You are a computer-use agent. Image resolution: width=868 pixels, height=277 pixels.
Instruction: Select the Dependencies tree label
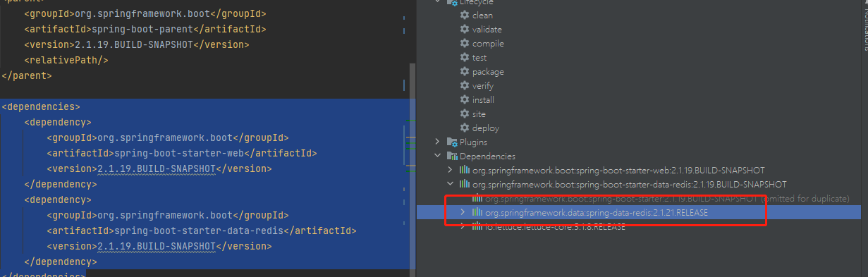click(x=487, y=156)
